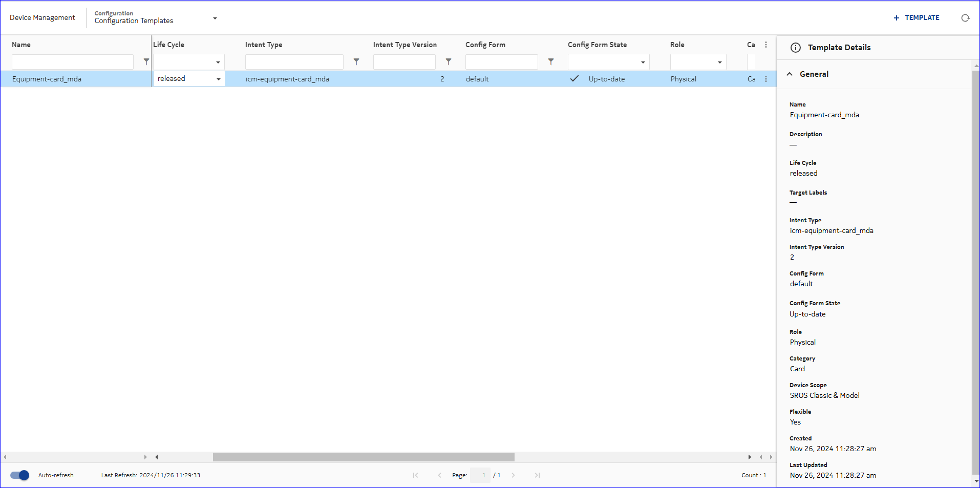Viewport: 980px width, 488px height.
Task: Sort by the Intent Type column header
Action: 264,45
